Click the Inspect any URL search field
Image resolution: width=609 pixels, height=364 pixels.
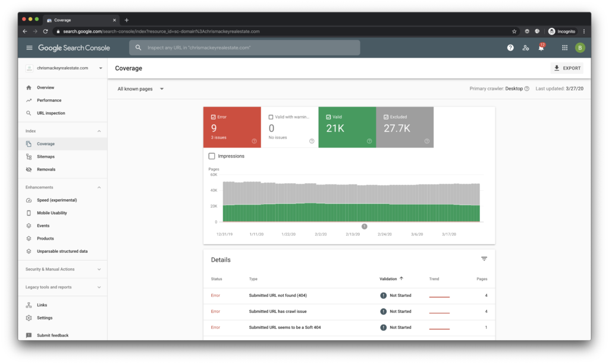coord(244,48)
